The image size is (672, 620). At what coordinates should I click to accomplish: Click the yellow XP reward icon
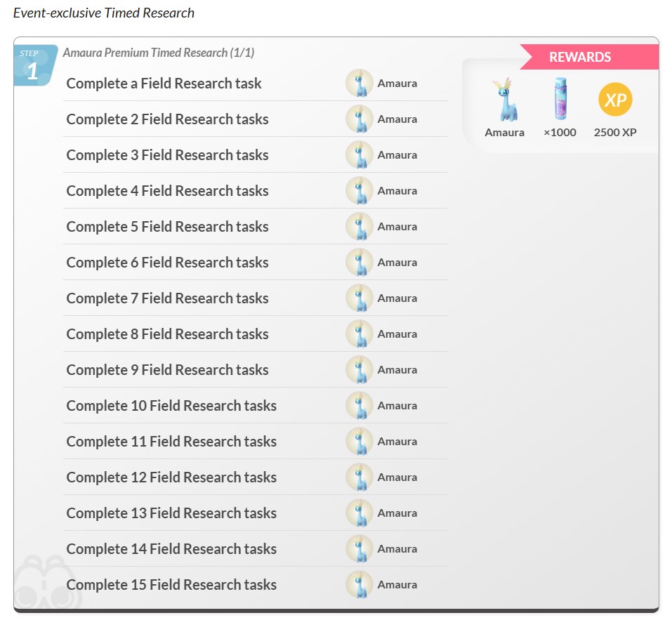click(615, 100)
